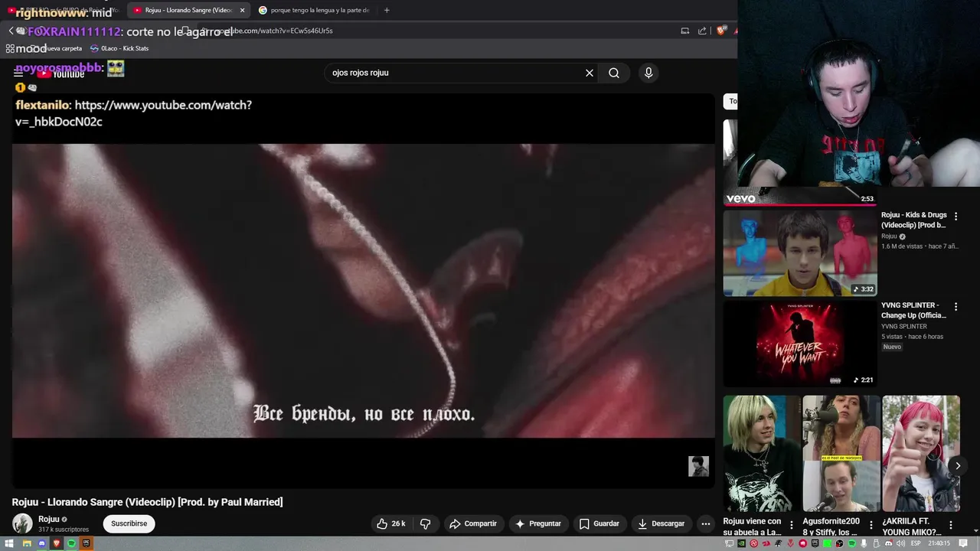
Task: Click the picture-in-picture address bar icon
Action: click(x=684, y=31)
